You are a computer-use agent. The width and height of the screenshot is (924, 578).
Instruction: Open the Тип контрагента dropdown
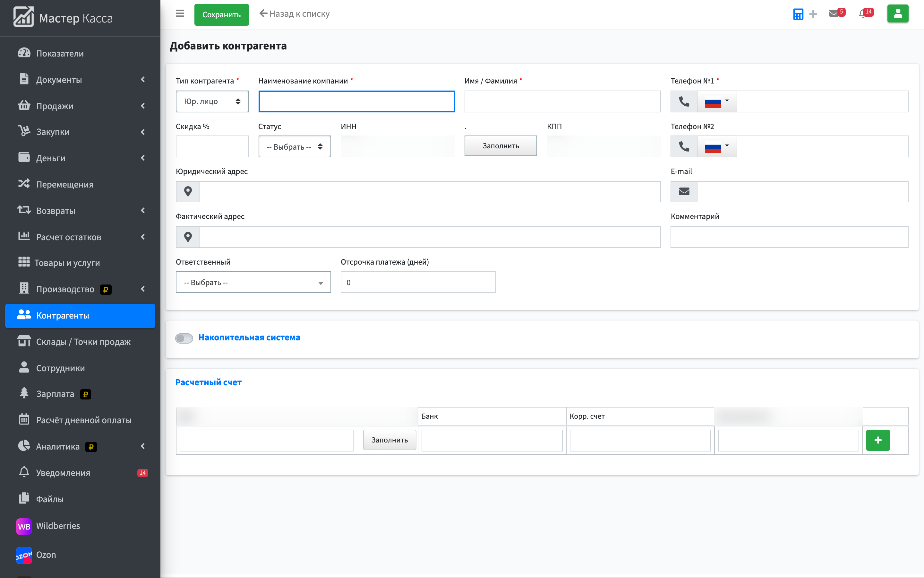(x=212, y=101)
